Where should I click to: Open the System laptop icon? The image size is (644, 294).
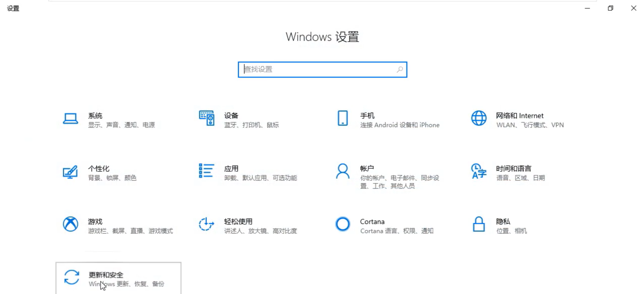pos(71,119)
